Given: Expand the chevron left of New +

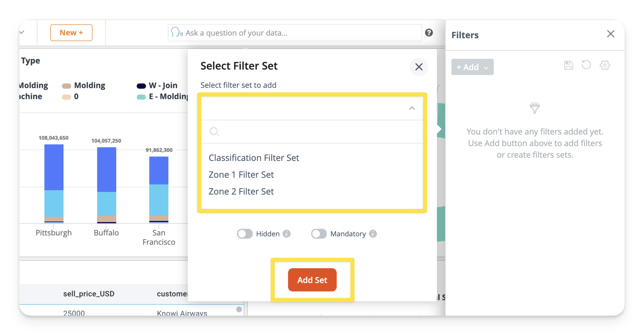Looking at the screenshot, I should coord(22,32).
